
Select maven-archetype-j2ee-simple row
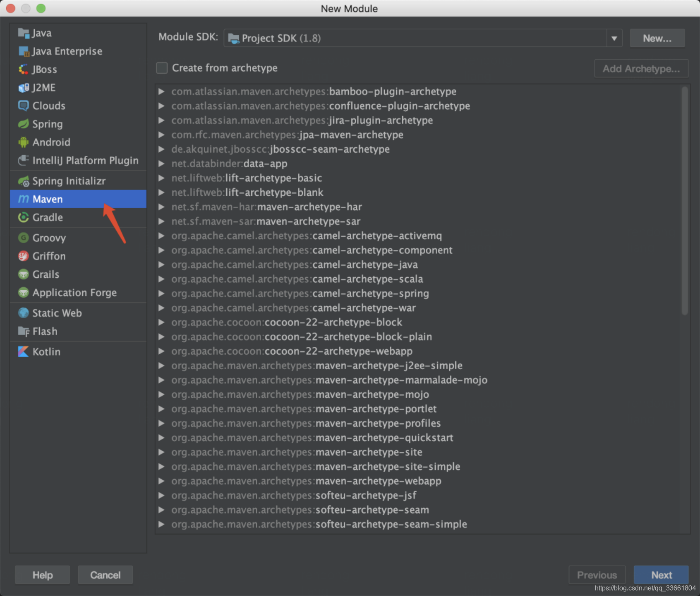point(419,366)
